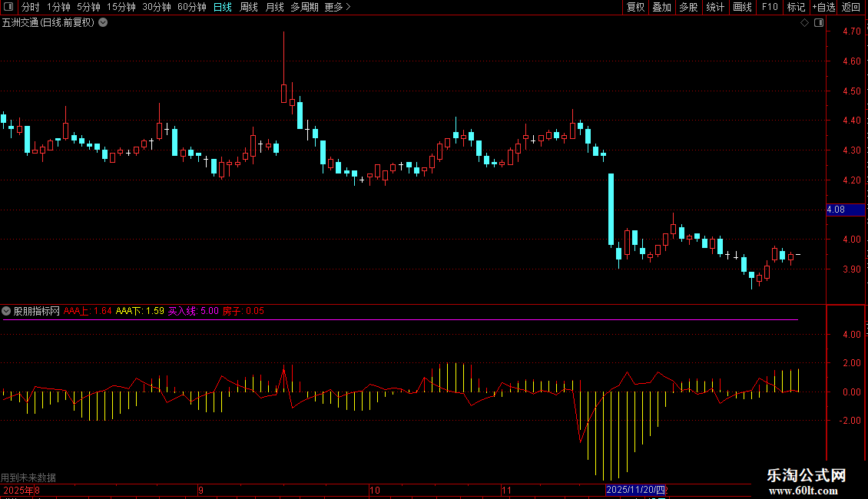Switch to the 分时 intraday tab
This screenshot has width=868, height=499.
31,7
